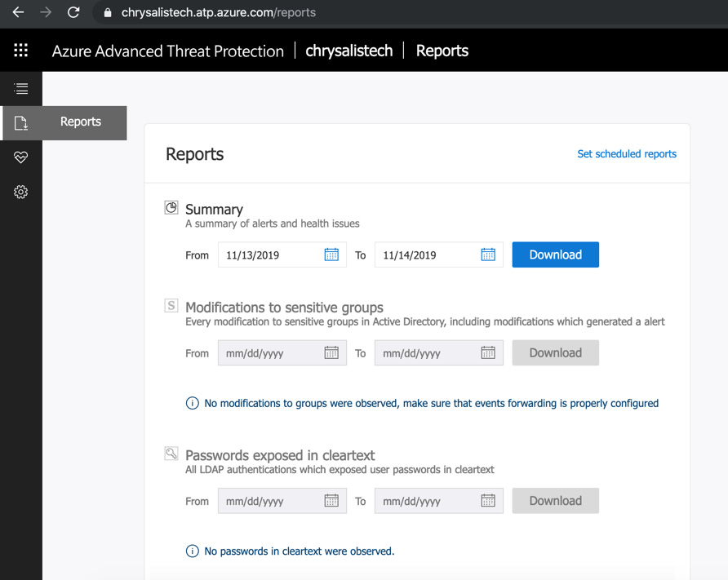Open calendar for sensitive groups From date
The height and width of the screenshot is (580, 728).
[331, 353]
